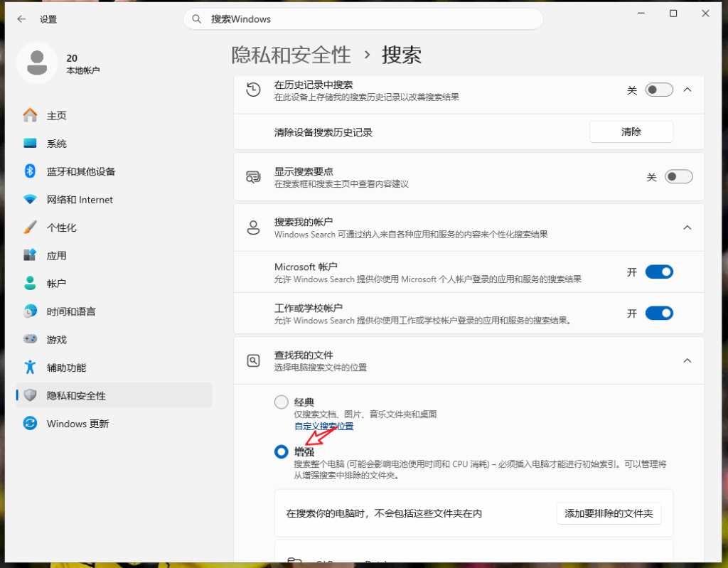Select the 经典 radio button
This screenshot has width=728, height=568.
[x=282, y=402]
